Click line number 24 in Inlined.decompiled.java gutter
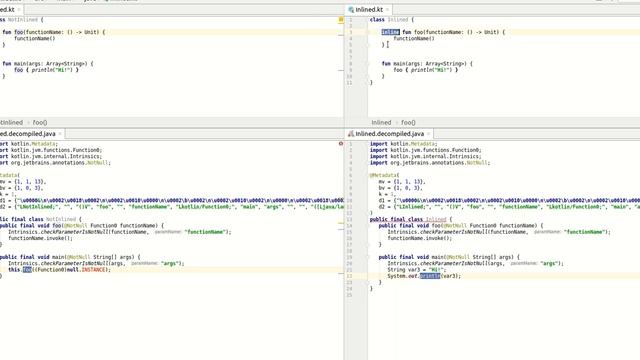 349,289
